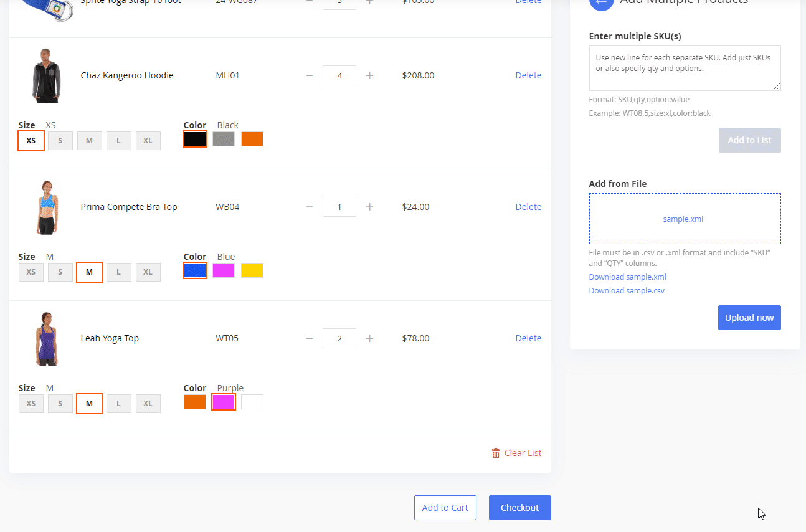
Task: Click the Upload now button
Action: click(x=749, y=318)
